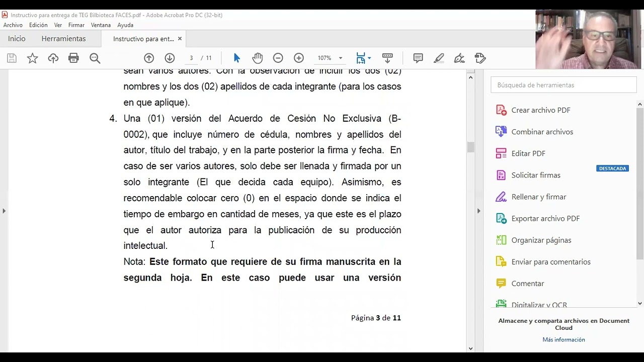Click the Búsqueda de herramientas search box

[563, 85]
